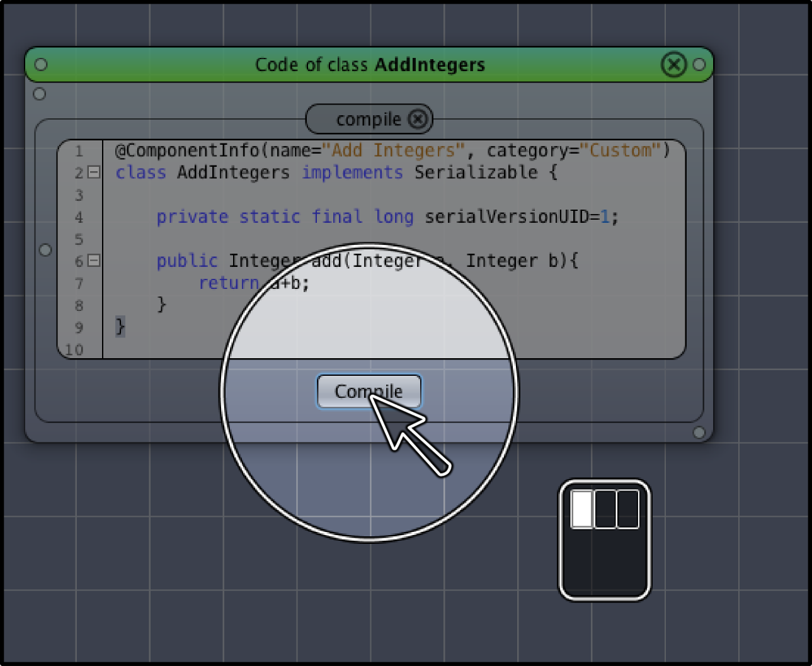Click the title 'Code of class AddIntegers'

click(x=370, y=64)
